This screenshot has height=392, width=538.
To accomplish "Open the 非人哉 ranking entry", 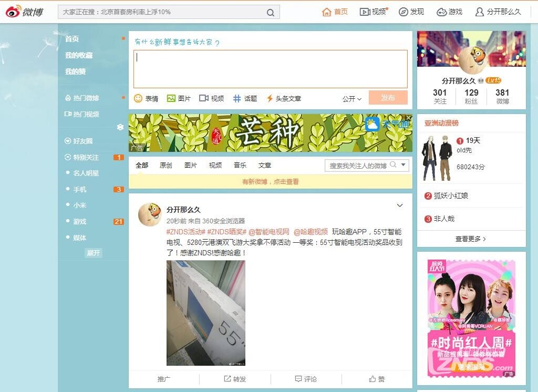I will pos(444,219).
